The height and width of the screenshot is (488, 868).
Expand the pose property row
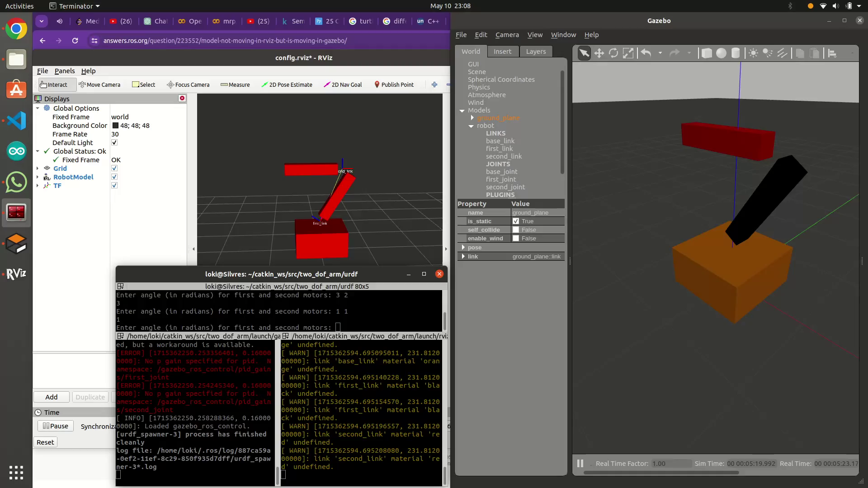[463, 247]
